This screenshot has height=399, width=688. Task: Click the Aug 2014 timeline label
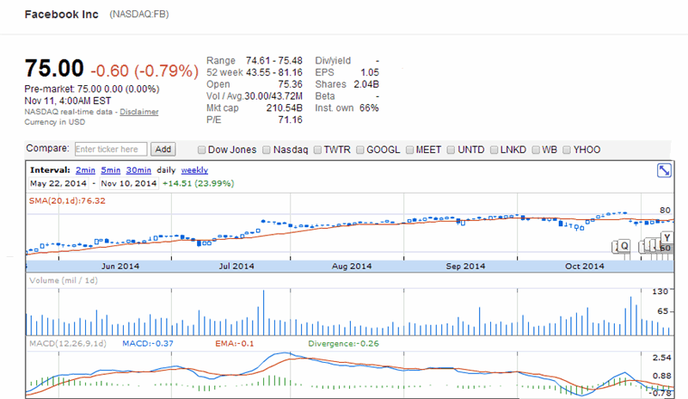[x=351, y=266]
